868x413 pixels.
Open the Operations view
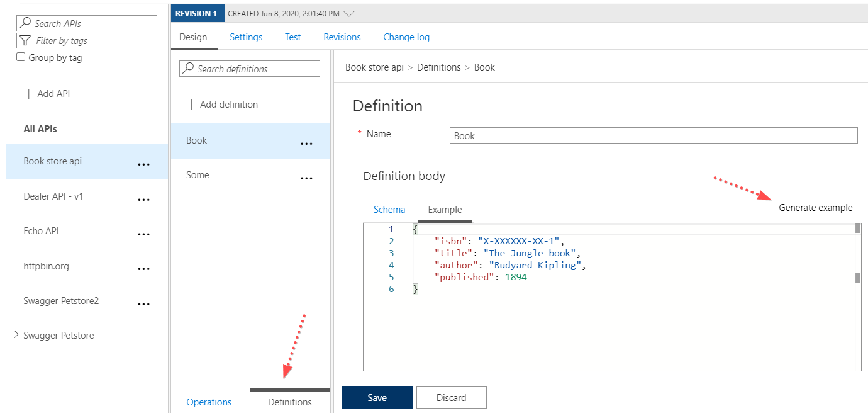(x=209, y=402)
